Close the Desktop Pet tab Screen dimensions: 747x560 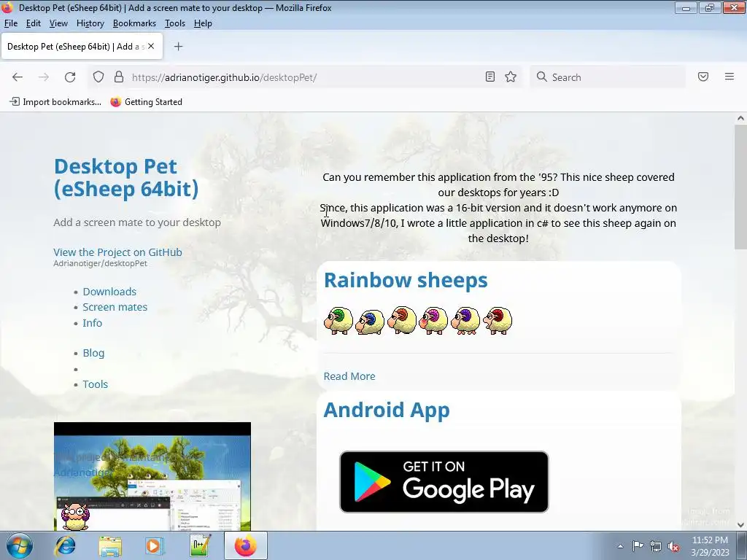coord(151,46)
